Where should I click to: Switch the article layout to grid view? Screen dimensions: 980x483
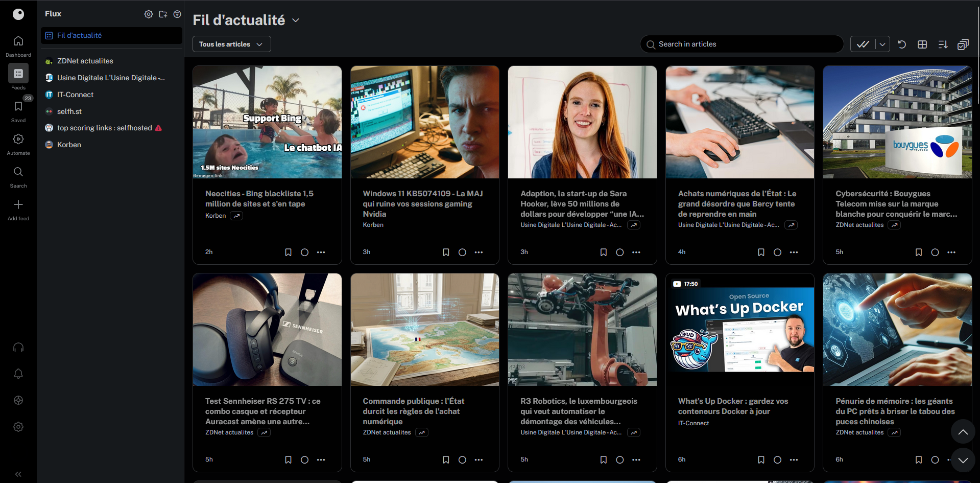[x=922, y=44]
